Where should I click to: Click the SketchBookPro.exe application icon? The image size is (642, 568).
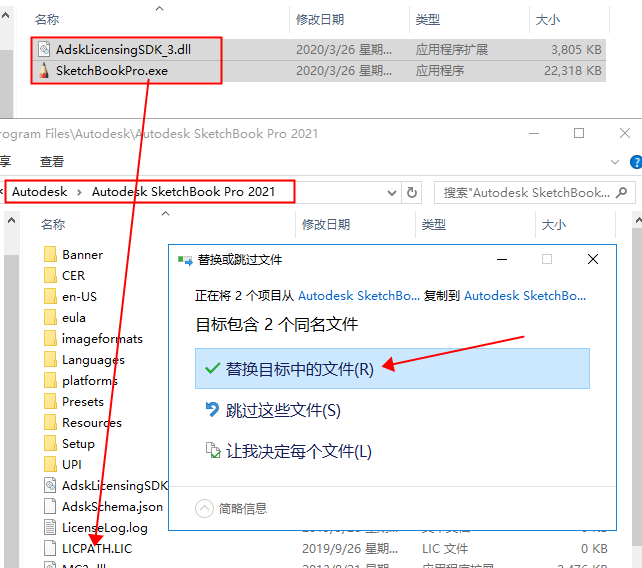point(44,70)
